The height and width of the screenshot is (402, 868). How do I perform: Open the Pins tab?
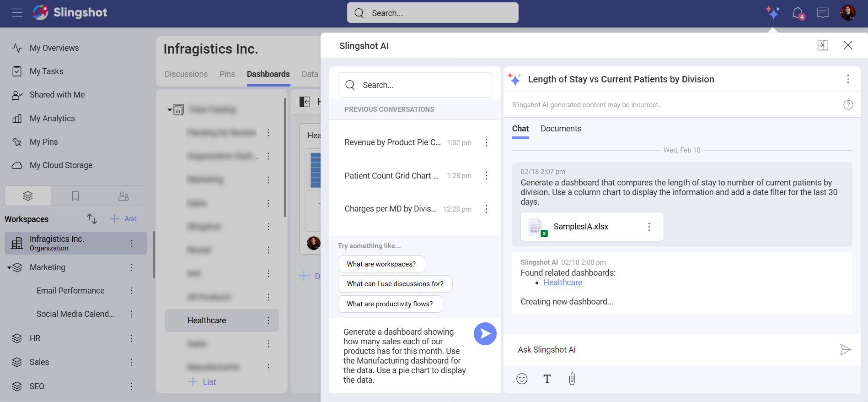coord(227,74)
